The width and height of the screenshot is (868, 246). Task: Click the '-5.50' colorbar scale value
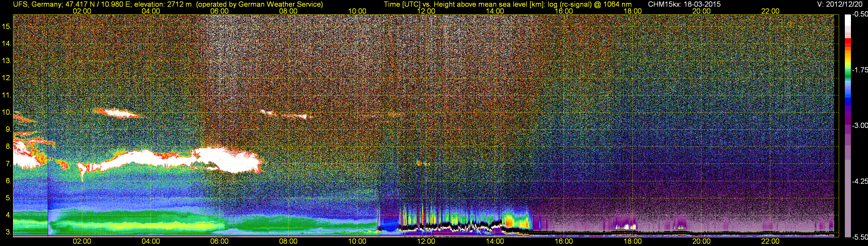pyautogui.click(x=860, y=237)
